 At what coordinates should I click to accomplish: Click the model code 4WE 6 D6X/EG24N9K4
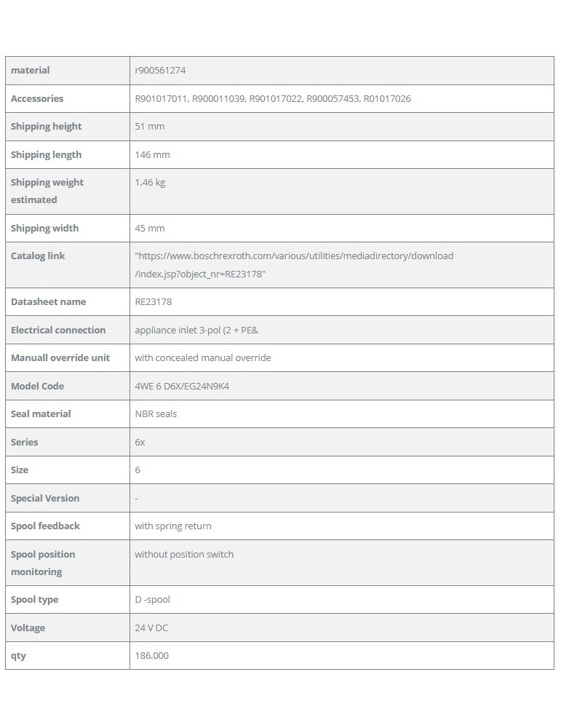click(182, 387)
